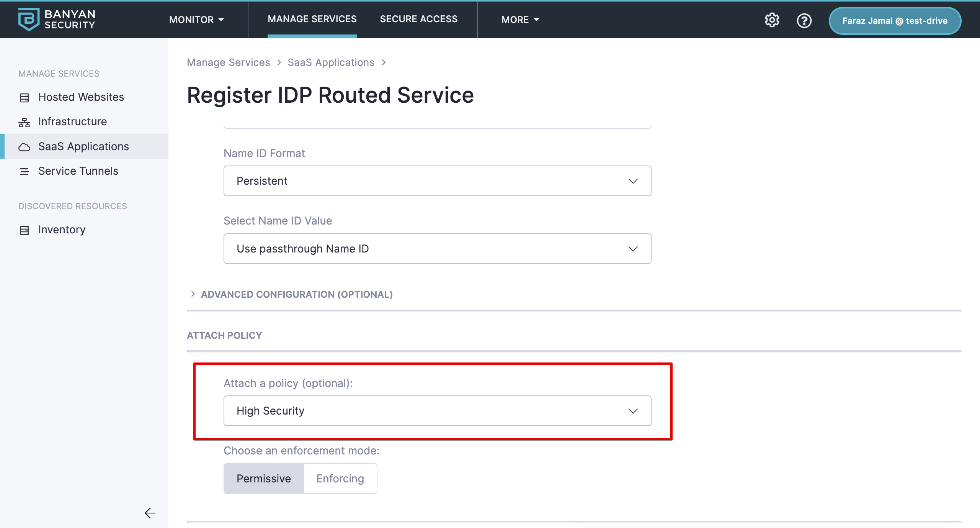The height and width of the screenshot is (528, 980).
Task: Open the settings gear icon
Action: tap(772, 20)
